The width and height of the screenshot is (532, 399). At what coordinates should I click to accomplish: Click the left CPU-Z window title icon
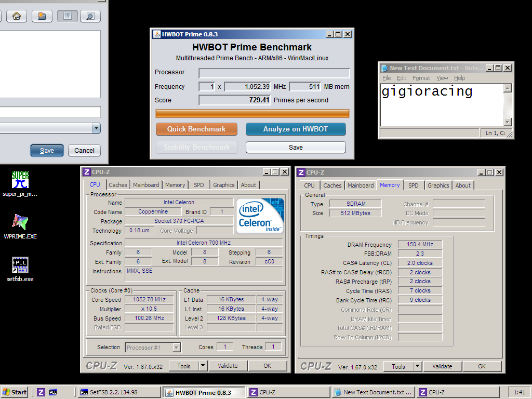coord(87,172)
